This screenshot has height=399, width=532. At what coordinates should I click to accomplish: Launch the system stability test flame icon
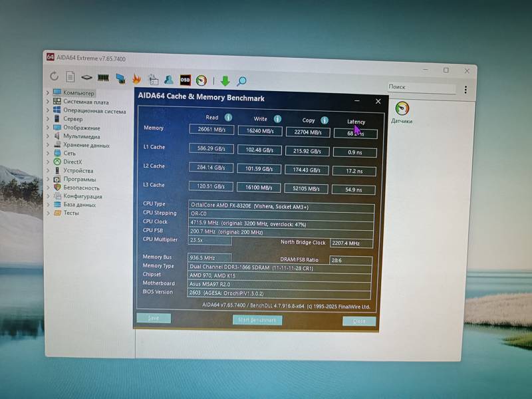pyautogui.click(x=136, y=78)
